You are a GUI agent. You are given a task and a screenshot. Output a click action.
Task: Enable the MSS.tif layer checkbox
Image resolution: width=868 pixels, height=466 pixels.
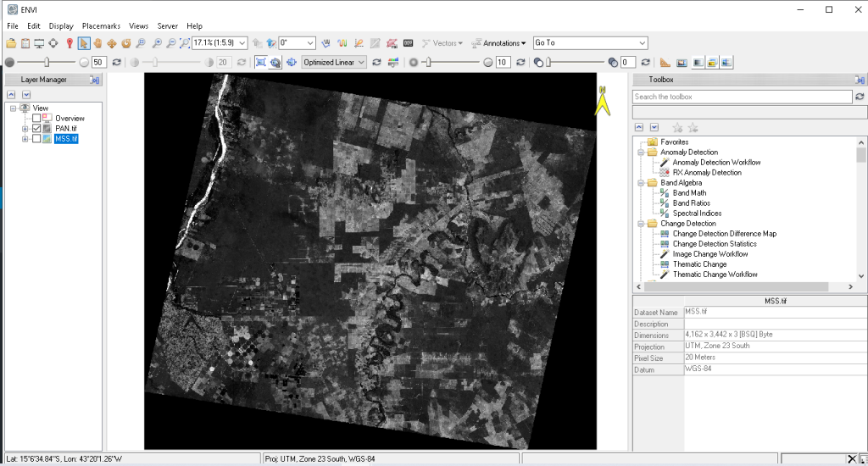coord(36,139)
